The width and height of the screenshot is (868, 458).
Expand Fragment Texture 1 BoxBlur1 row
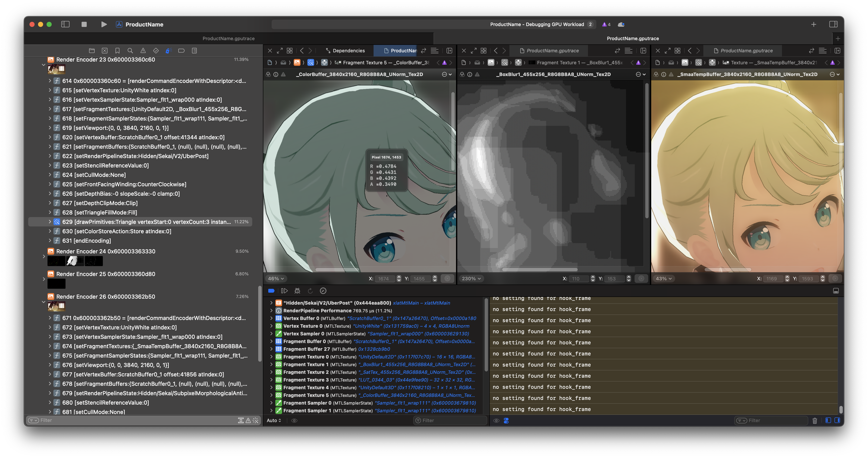271,365
